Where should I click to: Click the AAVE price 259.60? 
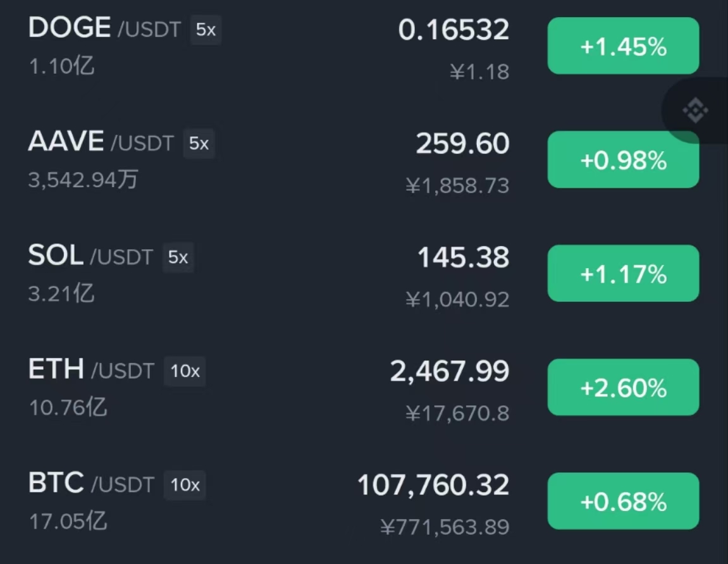[x=462, y=144]
